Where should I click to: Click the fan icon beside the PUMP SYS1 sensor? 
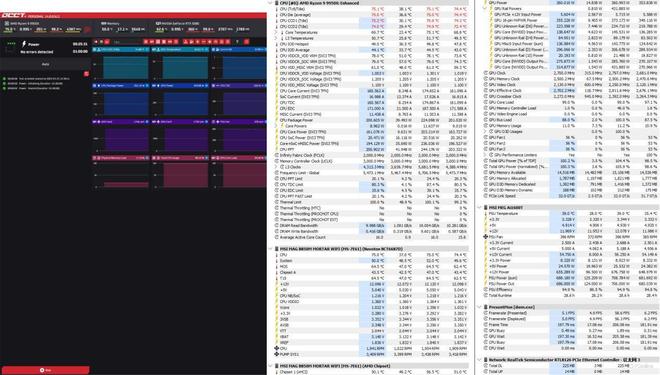coord(277,354)
